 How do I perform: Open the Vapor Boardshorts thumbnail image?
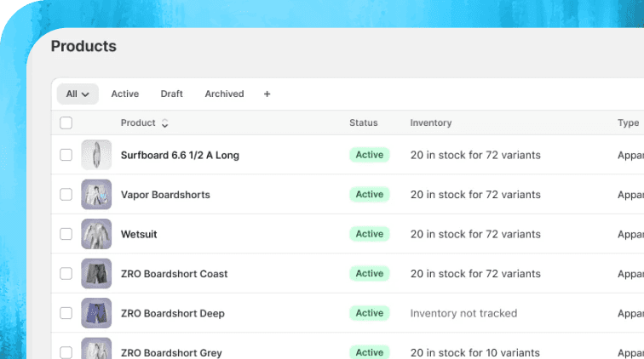click(x=96, y=195)
